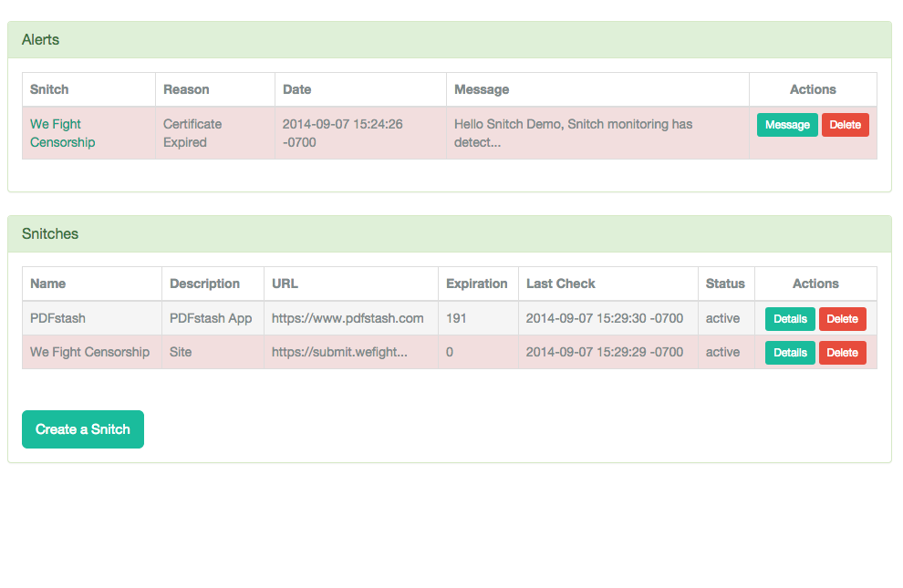Open Details for the PDFstash snitch
Screen dimensions: 903x588
point(789,319)
